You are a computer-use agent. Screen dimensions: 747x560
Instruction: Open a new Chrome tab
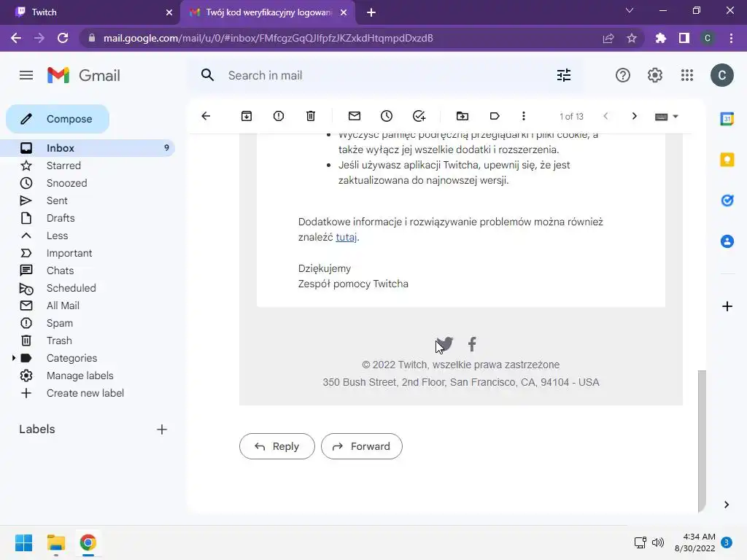click(x=371, y=12)
